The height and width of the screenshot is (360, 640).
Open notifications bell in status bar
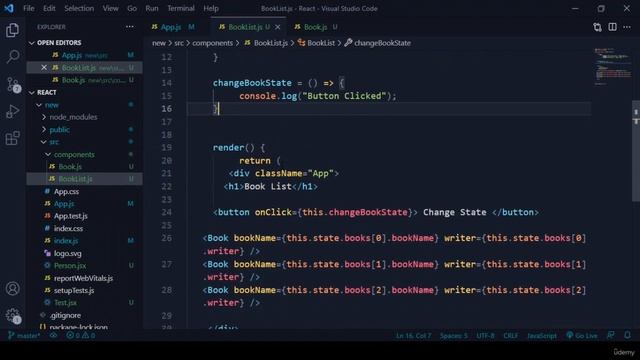pyautogui.click(x=627, y=335)
